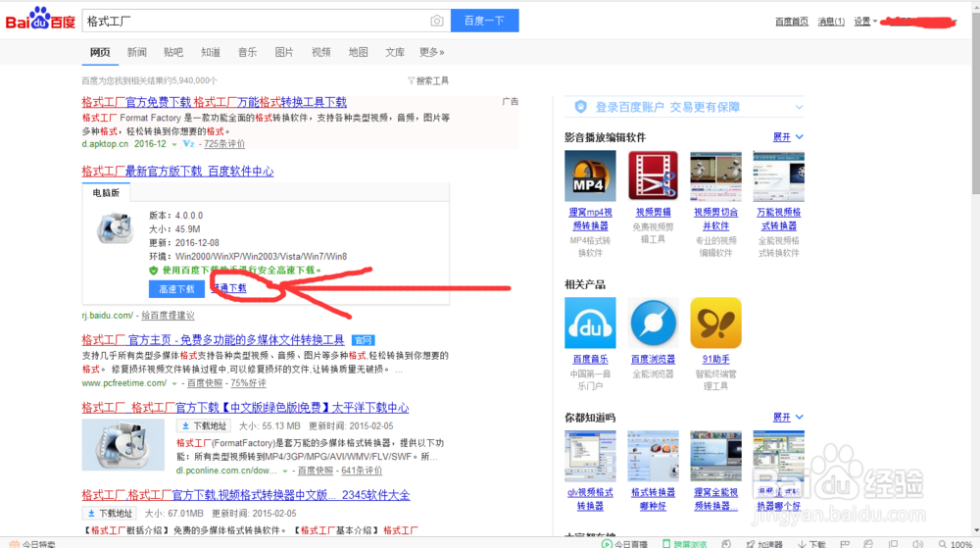Expand the 影音播放编辑软件 section with 展开

pyautogui.click(x=788, y=137)
